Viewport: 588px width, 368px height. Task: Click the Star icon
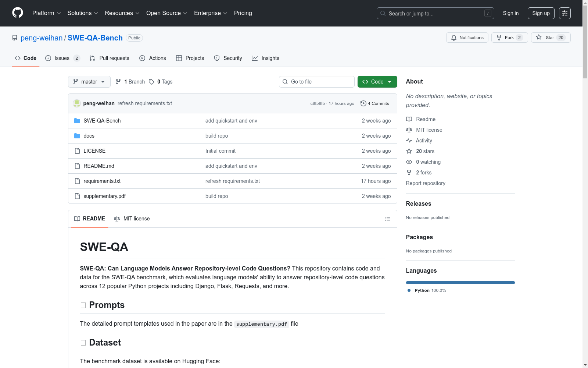click(x=539, y=37)
